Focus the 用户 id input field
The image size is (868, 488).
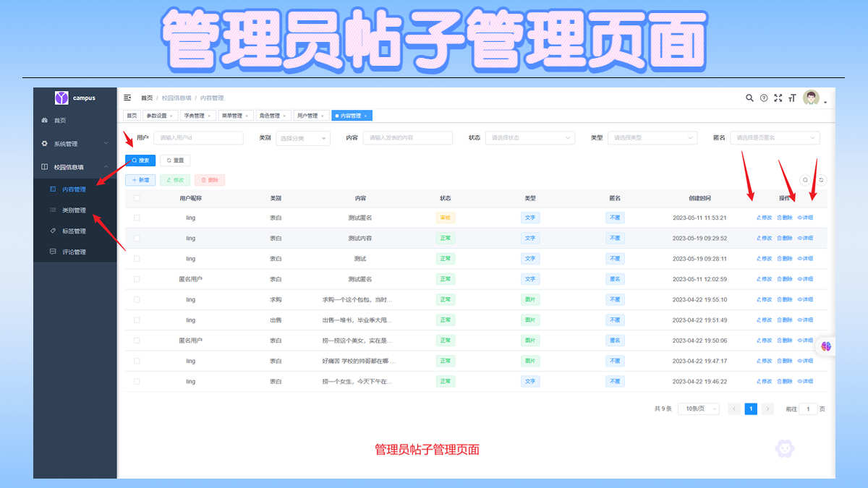click(198, 137)
